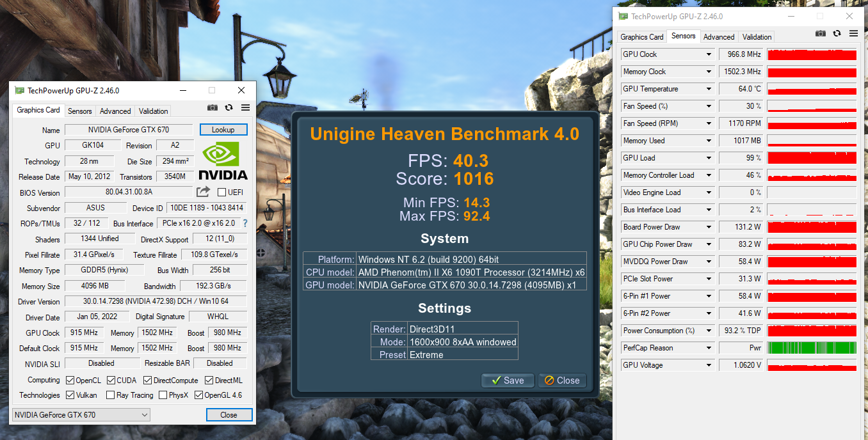The width and height of the screenshot is (868, 440).
Task: Open the GPU Temperature sensor dropdown
Action: point(709,89)
